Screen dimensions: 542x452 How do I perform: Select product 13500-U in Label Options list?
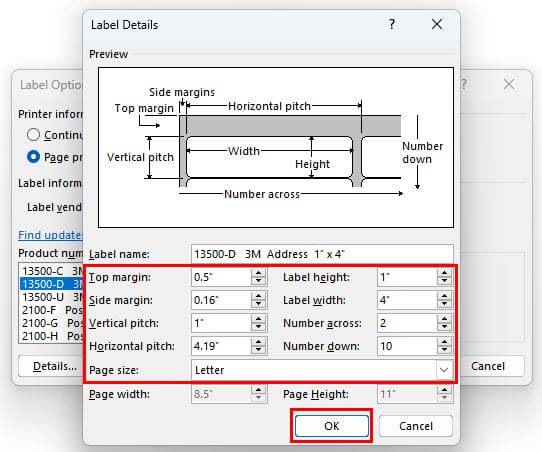coord(51,297)
